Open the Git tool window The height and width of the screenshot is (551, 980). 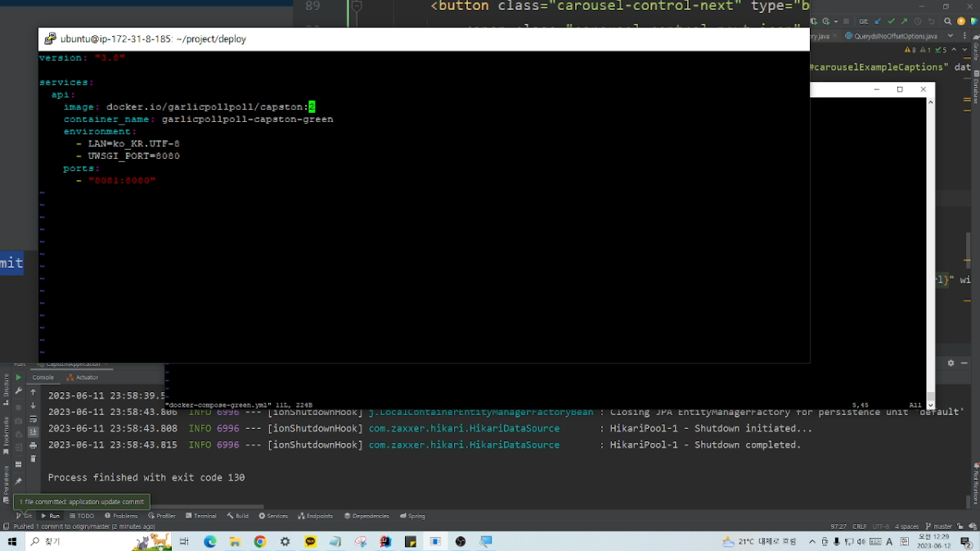(24, 516)
